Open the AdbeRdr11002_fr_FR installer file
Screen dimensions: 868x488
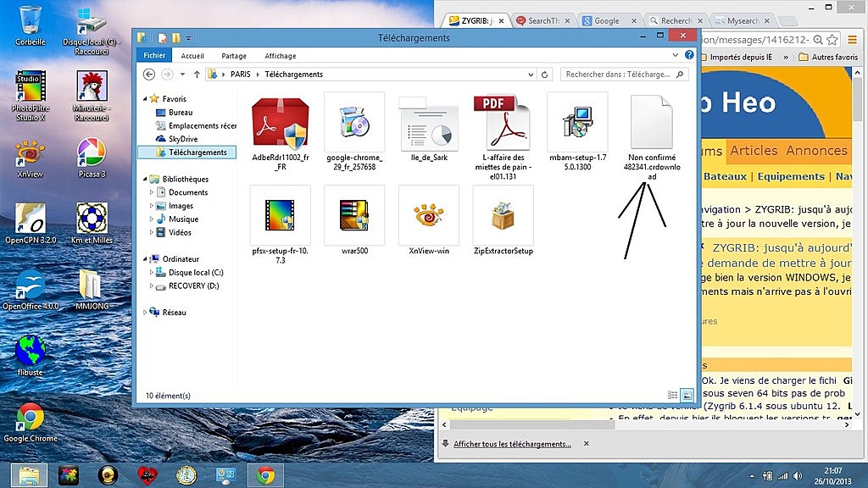(x=280, y=133)
